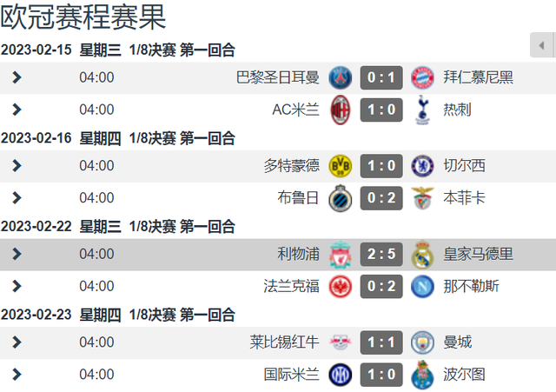This screenshot has height=392, width=556.
Task: Click the Paris Saint-Germain club crest
Action: tap(340, 77)
